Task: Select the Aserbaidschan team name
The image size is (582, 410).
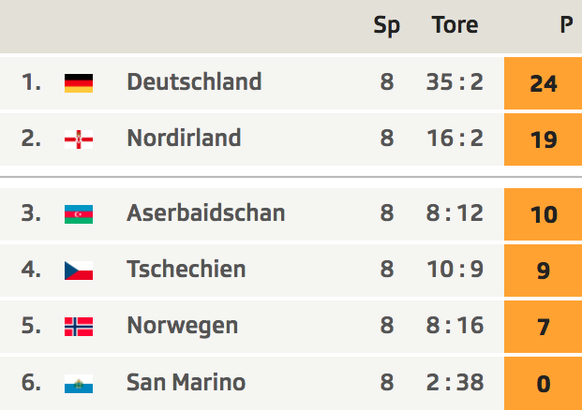Action: pyautogui.click(x=206, y=213)
